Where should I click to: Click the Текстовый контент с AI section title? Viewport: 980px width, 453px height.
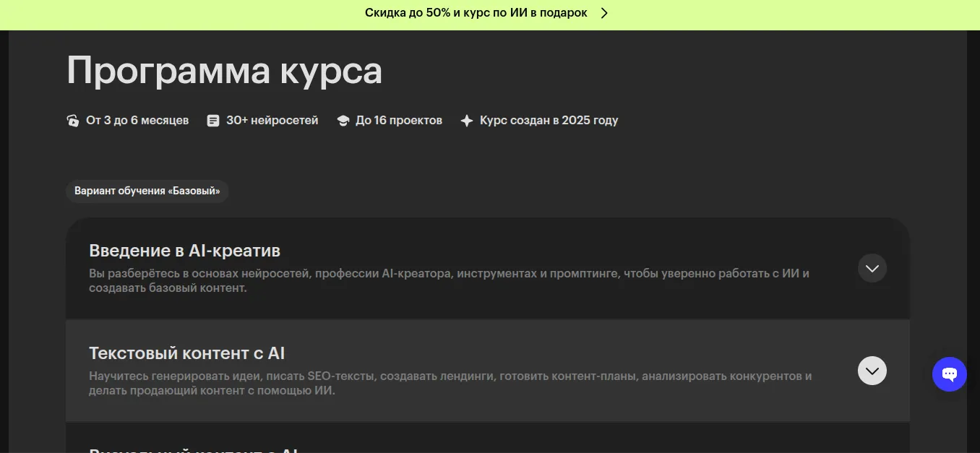[187, 353]
